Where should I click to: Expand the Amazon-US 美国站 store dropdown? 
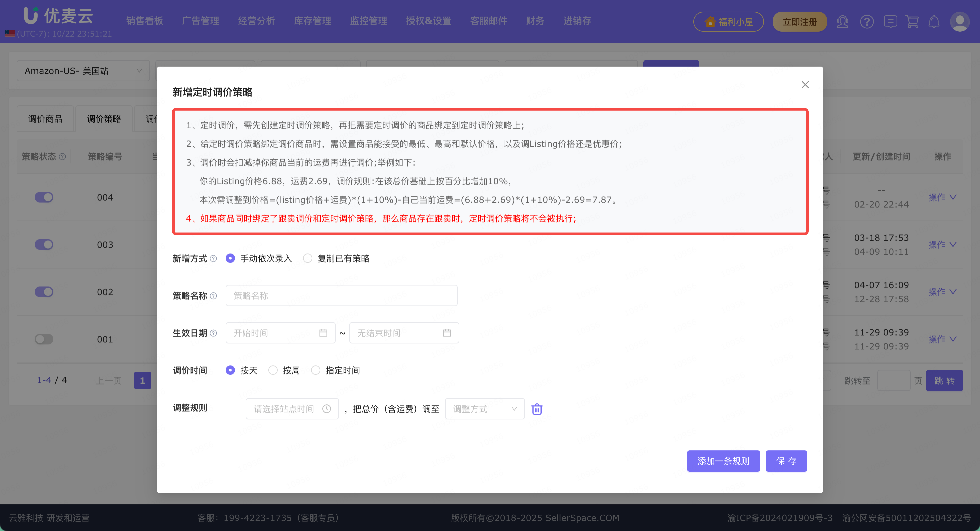tap(83, 71)
